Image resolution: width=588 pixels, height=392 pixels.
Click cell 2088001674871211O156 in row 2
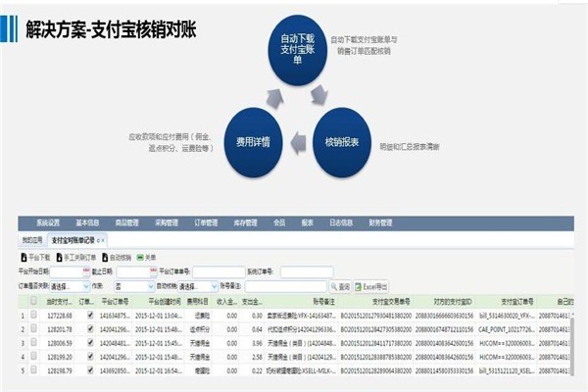tap(444, 329)
